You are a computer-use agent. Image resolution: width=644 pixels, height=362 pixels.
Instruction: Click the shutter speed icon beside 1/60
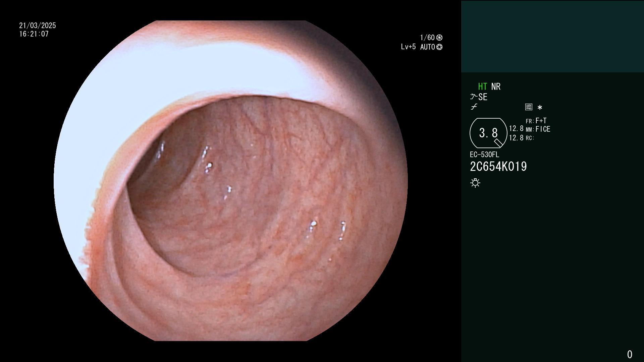click(439, 38)
